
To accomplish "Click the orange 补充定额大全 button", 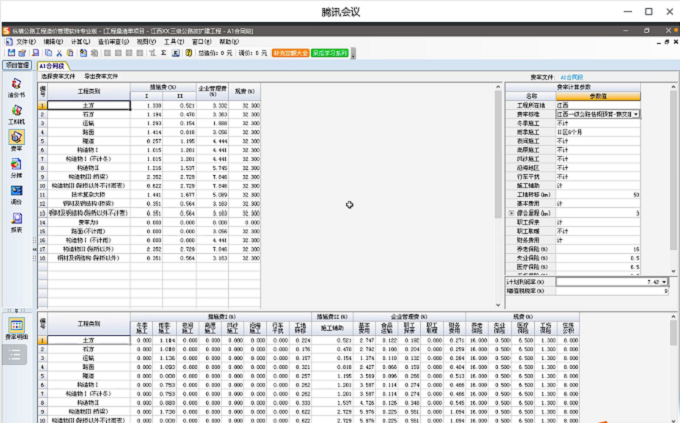I will [x=290, y=53].
